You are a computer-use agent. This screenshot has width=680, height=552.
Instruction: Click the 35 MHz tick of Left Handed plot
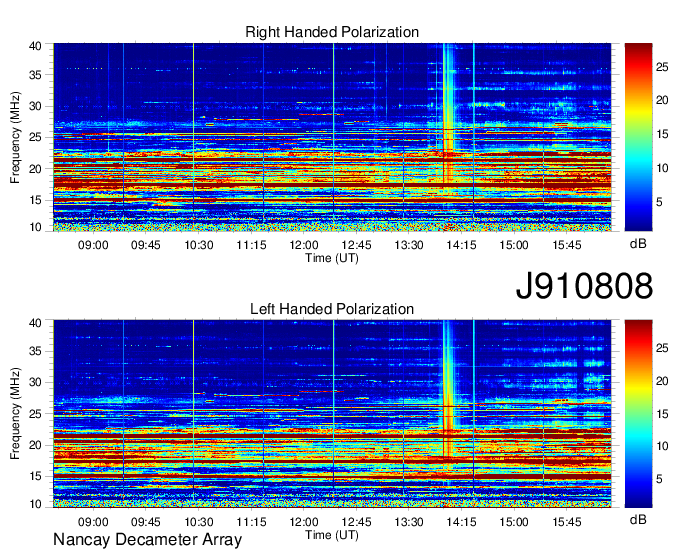pyautogui.click(x=36, y=351)
